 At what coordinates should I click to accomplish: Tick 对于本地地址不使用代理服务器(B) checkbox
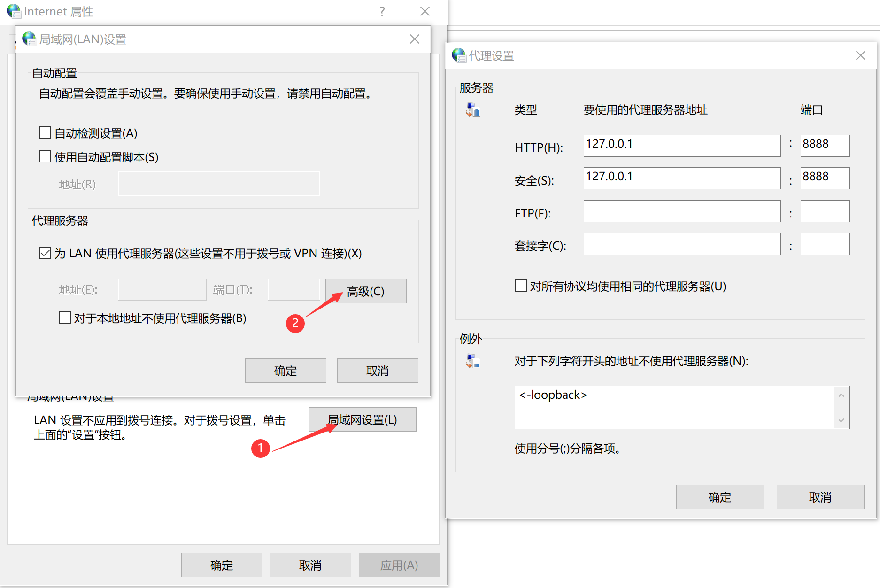[x=65, y=318]
